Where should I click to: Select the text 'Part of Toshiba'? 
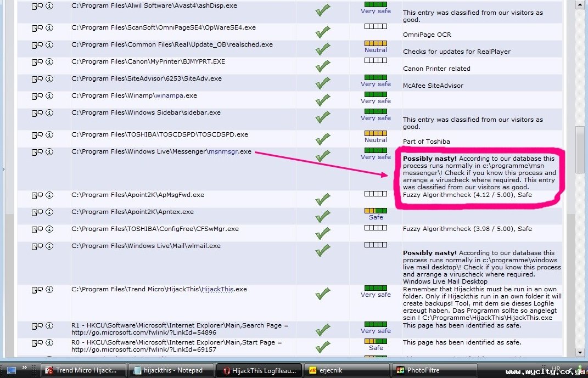point(427,142)
